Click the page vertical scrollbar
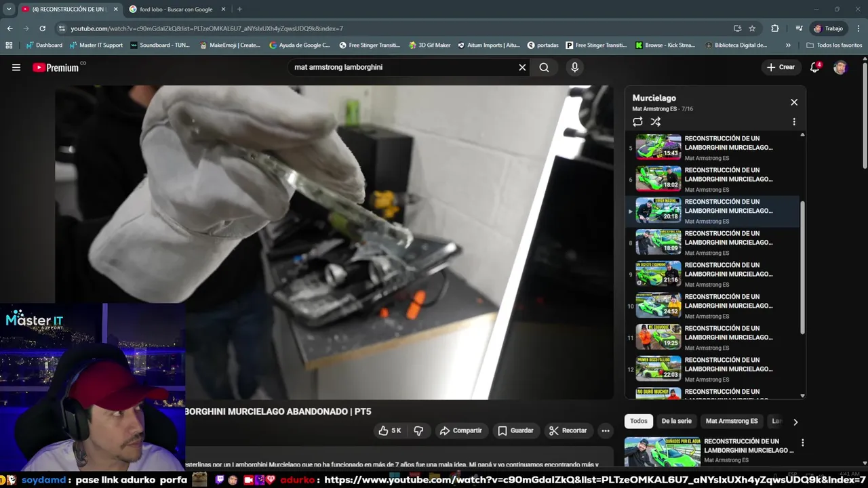The image size is (868, 488). pyautogui.click(x=865, y=115)
